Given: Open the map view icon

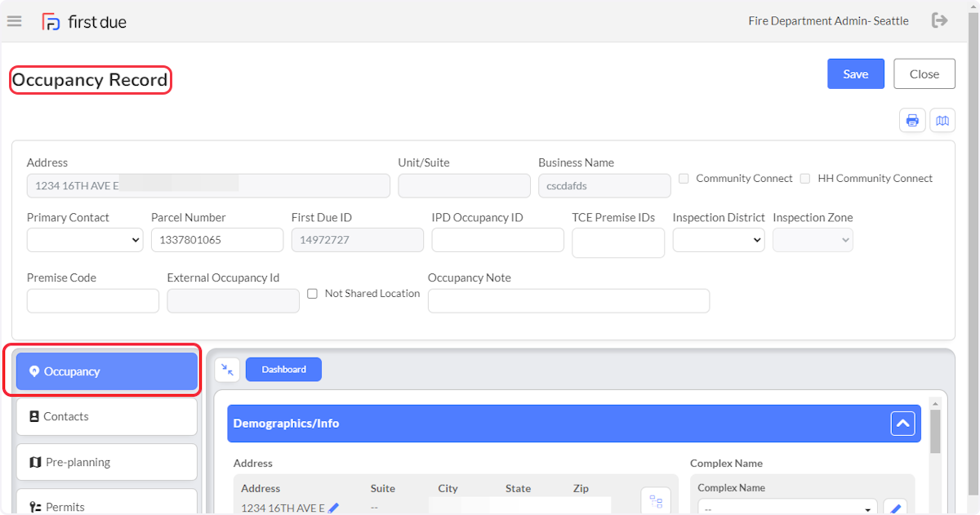Looking at the screenshot, I should [942, 121].
